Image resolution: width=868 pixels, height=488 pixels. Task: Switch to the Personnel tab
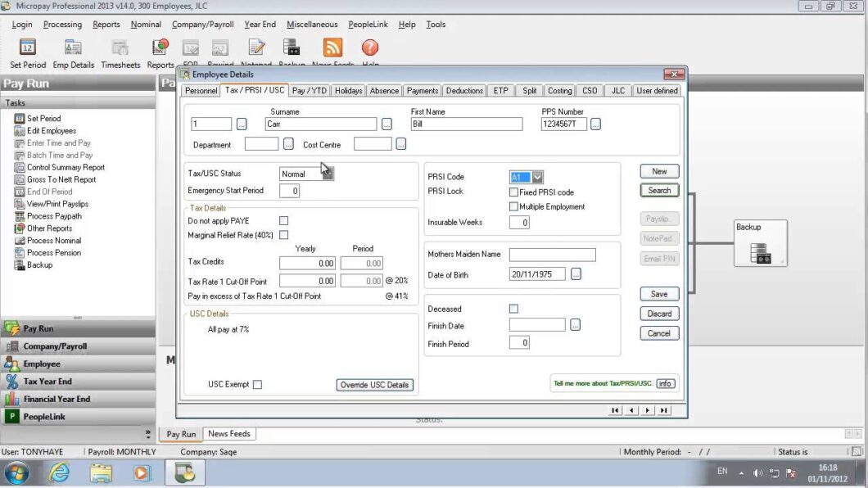201,91
